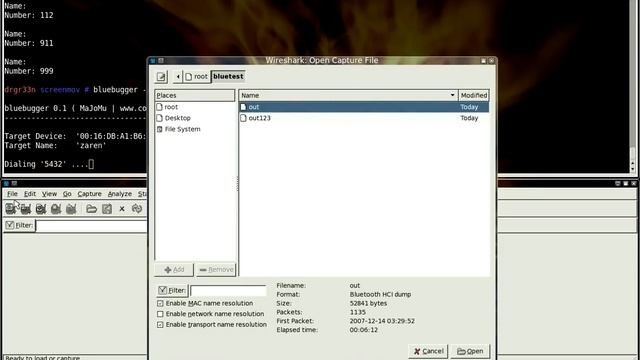Open the Analyze menu in Wireshark
The image size is (640, 360).
click(120, 194)
